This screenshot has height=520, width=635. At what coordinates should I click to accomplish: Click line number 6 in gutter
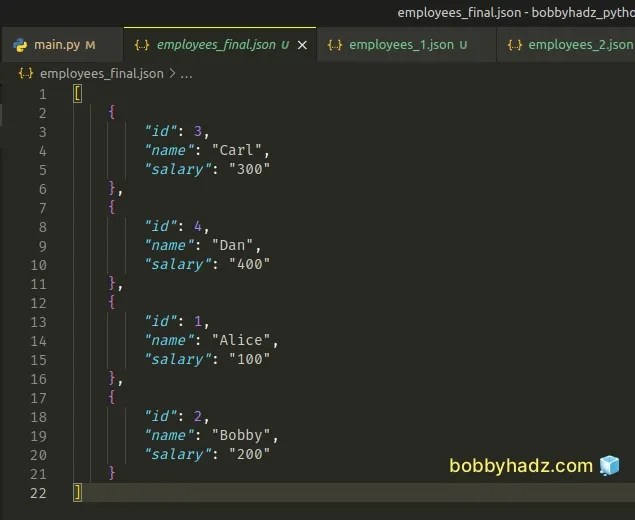tap(43, 190)
